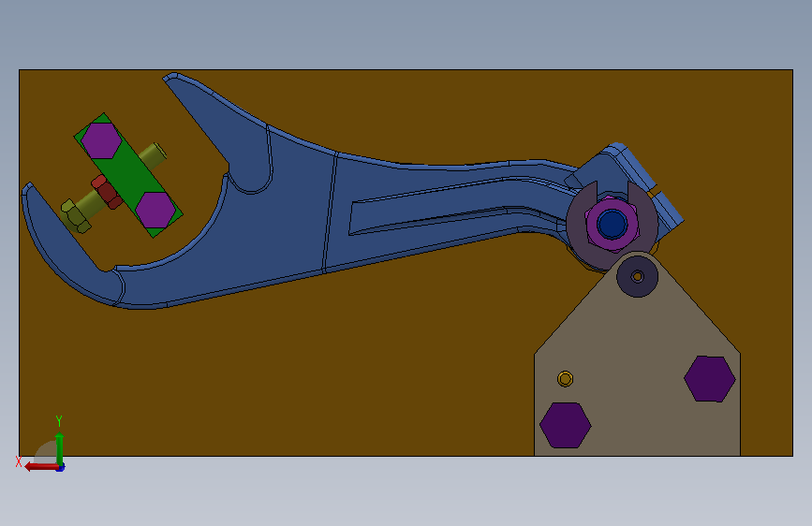Click the dark blue pivot shaft center
Viewport: 812px width, 526px height.
point(612,224)
